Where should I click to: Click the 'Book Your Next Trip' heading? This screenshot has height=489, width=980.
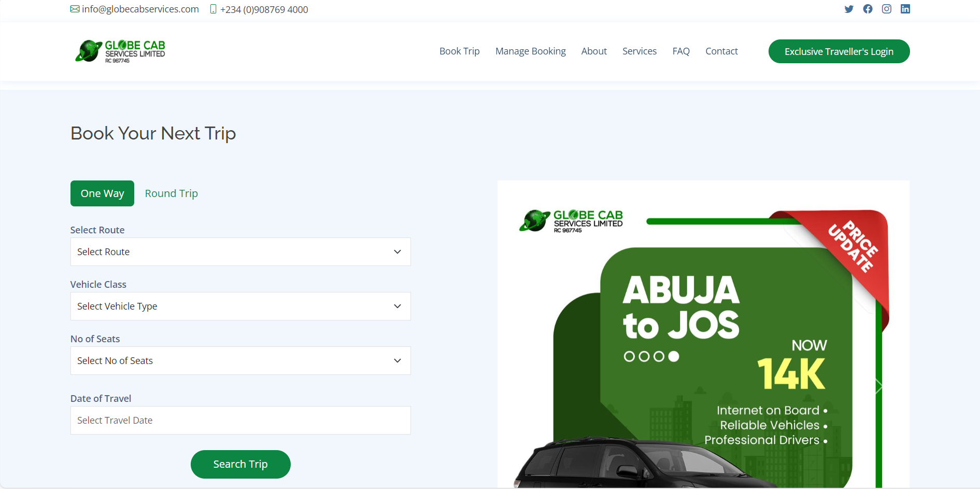pyautogui.click(x=153, y=133)
